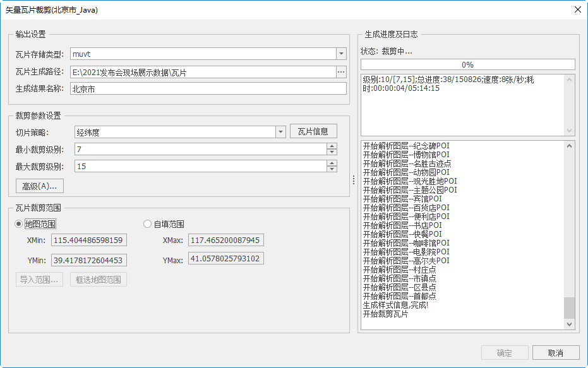Select the 地图范围 radio option

[x=19, y=224]
